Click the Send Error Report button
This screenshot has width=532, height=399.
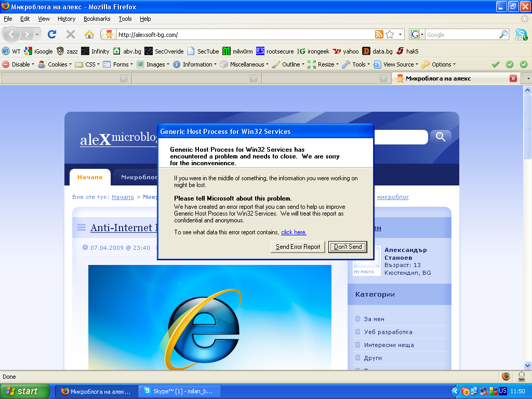298,247
